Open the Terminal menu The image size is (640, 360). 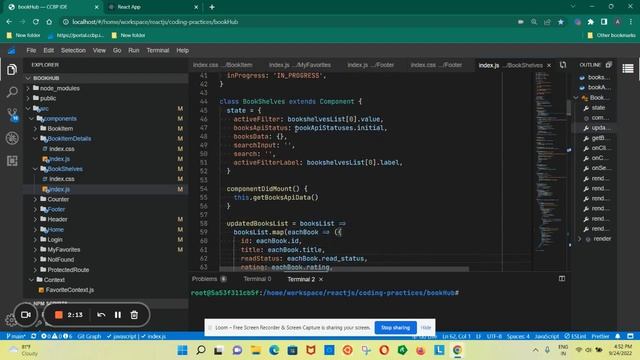click(x=158, y=50)
